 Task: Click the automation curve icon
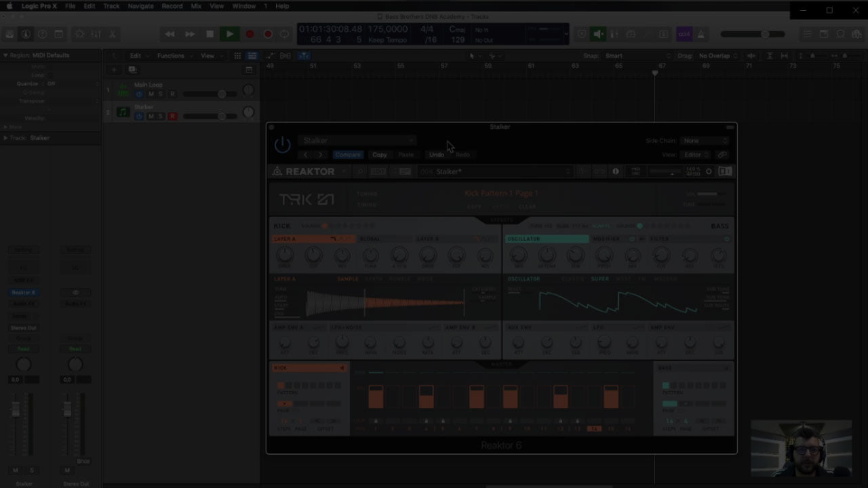tap(271, 56)
